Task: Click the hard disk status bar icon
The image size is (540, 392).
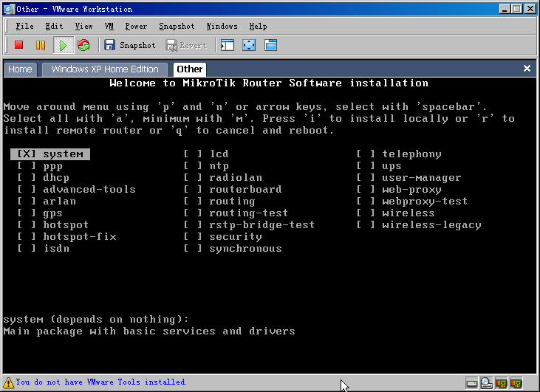Action: (472, 382)
